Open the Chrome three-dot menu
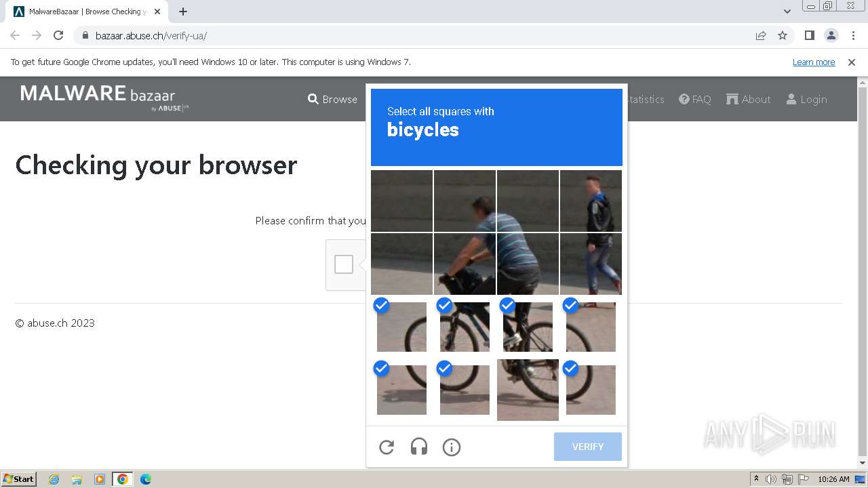The height and width of the screenshot is (488, 868). 853,35
